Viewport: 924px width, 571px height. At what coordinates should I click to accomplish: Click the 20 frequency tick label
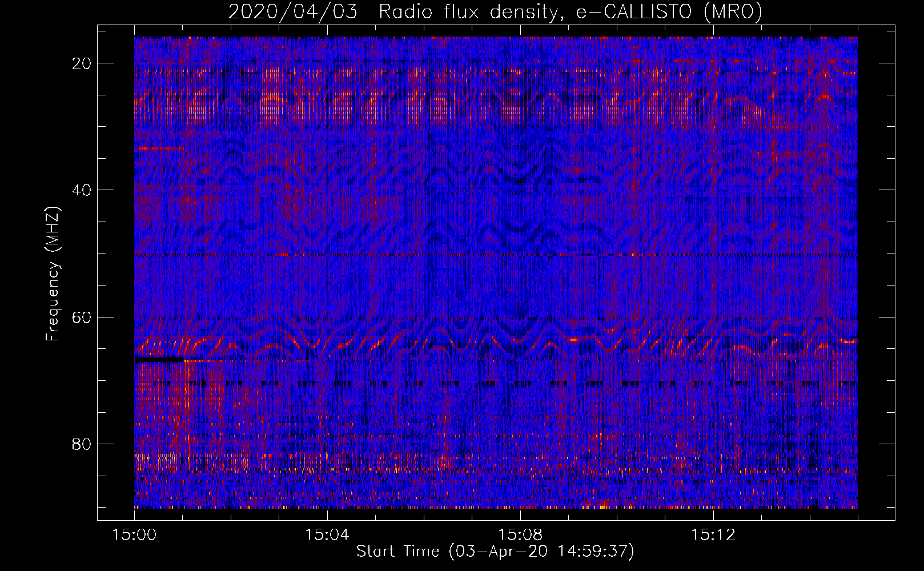coord(82,63)
